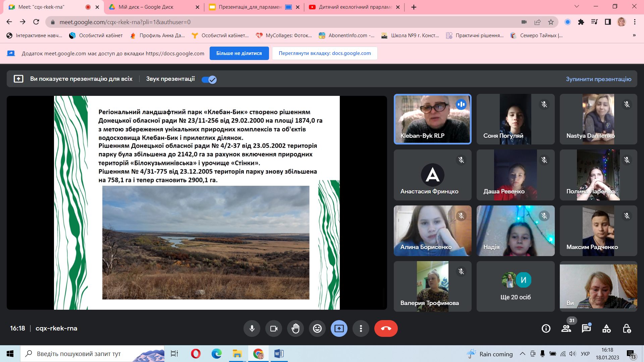Share this page icon in address bar

pyautogui.click(x=537, y=22)
